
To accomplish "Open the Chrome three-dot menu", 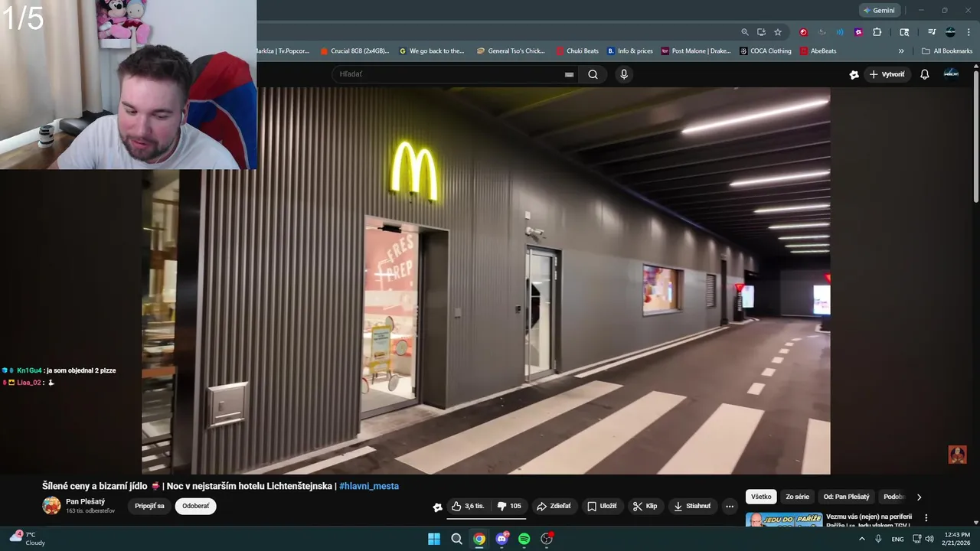I will (x=968, y=32).
